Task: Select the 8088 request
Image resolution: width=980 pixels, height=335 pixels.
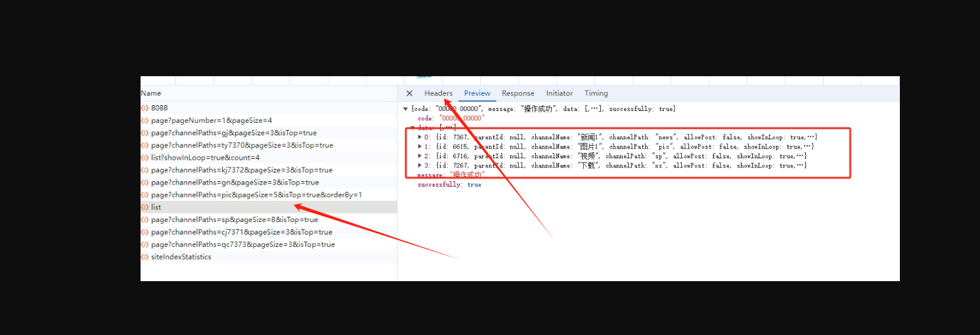Action: pyautogui.click(x=269, y=108)
